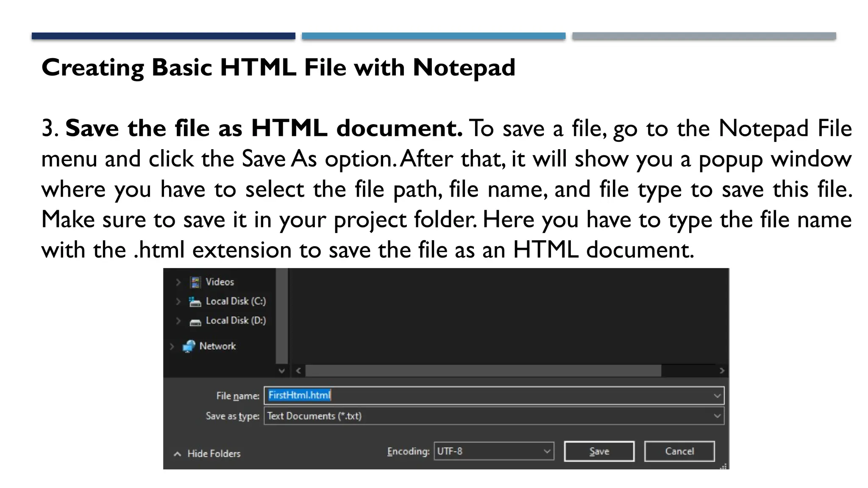
Task: Select Network text in navigation tree
Action: click(217, 346)
